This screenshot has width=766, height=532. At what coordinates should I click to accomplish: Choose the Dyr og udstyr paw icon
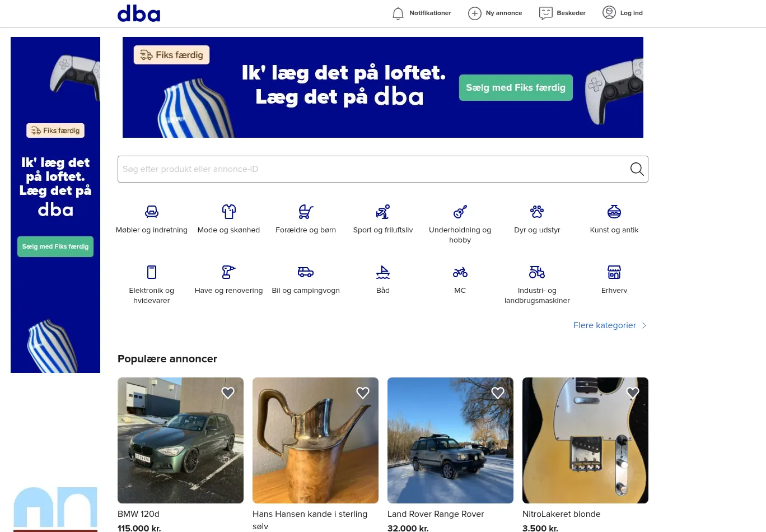point(537,212)
